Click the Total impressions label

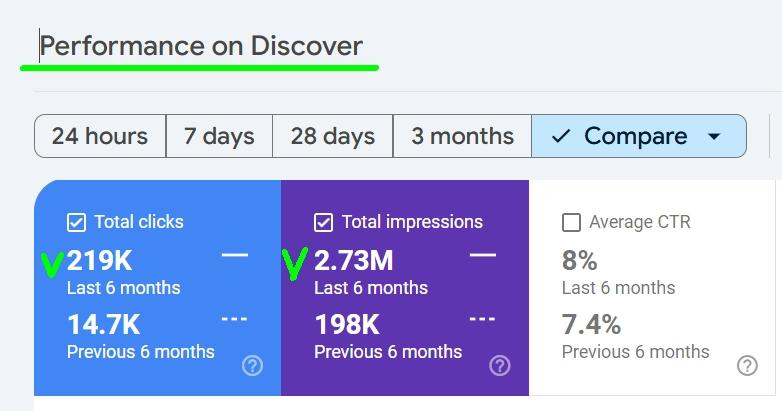click(412, 222)
